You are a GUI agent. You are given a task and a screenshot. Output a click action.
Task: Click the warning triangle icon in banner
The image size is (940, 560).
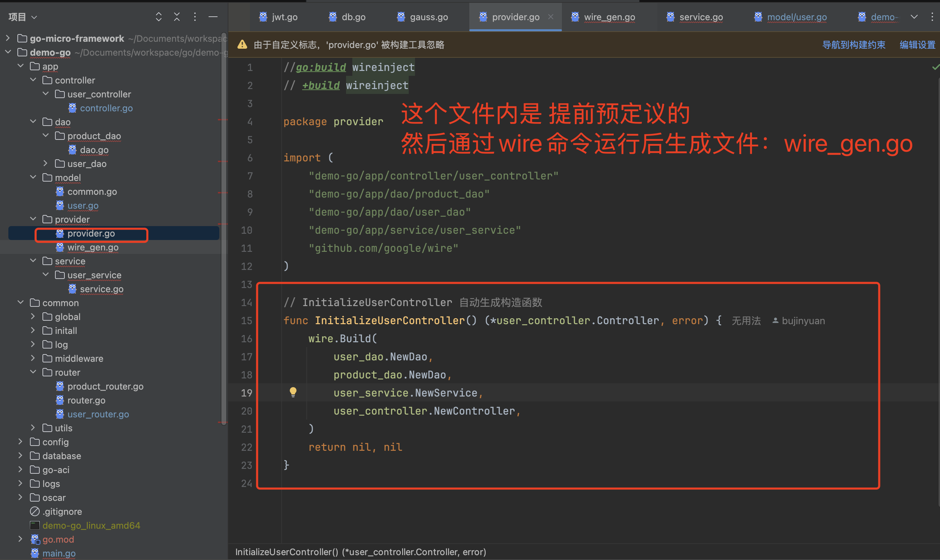242,45
